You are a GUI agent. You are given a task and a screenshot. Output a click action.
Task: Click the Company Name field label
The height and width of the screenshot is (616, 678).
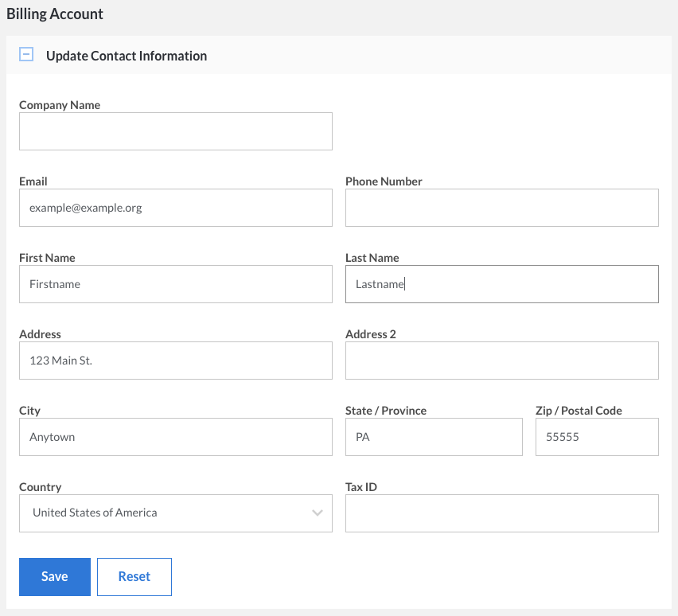[60, 105]
